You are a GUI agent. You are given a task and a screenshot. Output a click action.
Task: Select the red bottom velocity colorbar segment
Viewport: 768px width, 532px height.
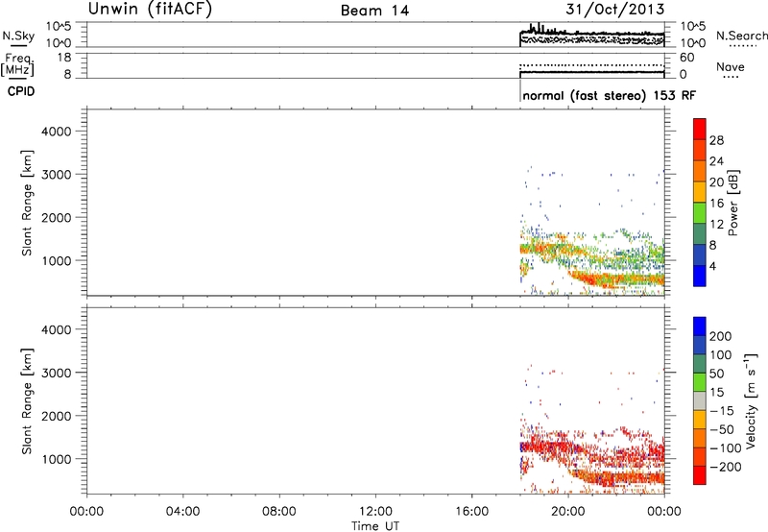(700, 475)
